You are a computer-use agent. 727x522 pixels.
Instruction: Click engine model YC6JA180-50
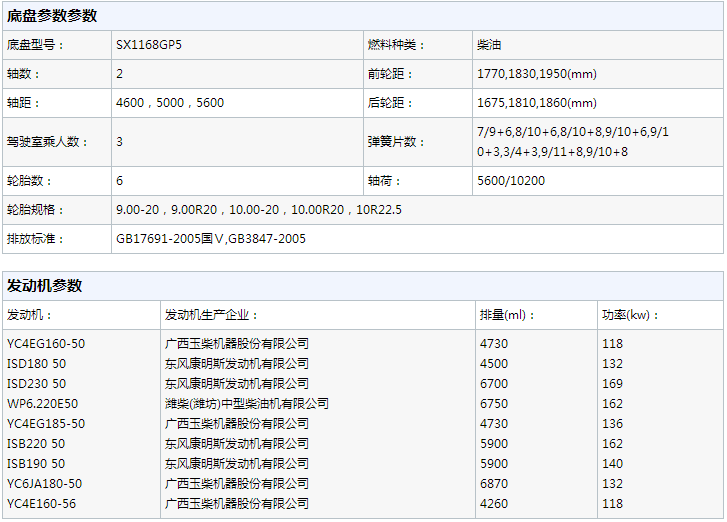pos(44,483)
